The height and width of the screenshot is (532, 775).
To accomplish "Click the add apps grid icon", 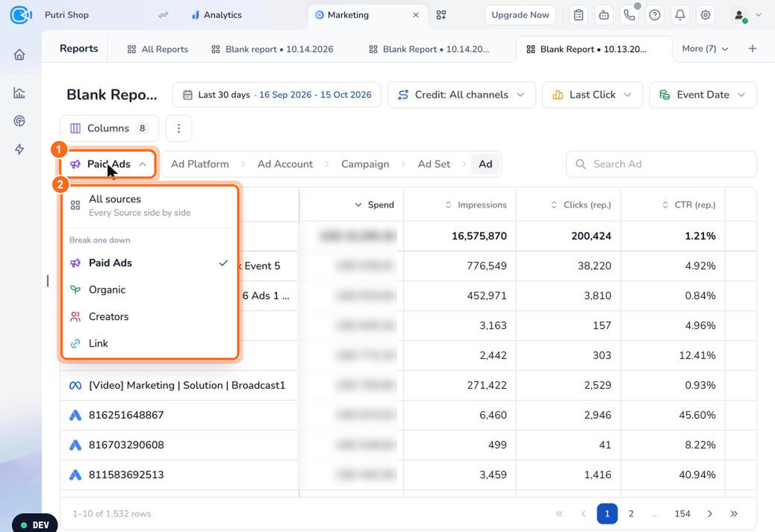I will coord(441,15).
